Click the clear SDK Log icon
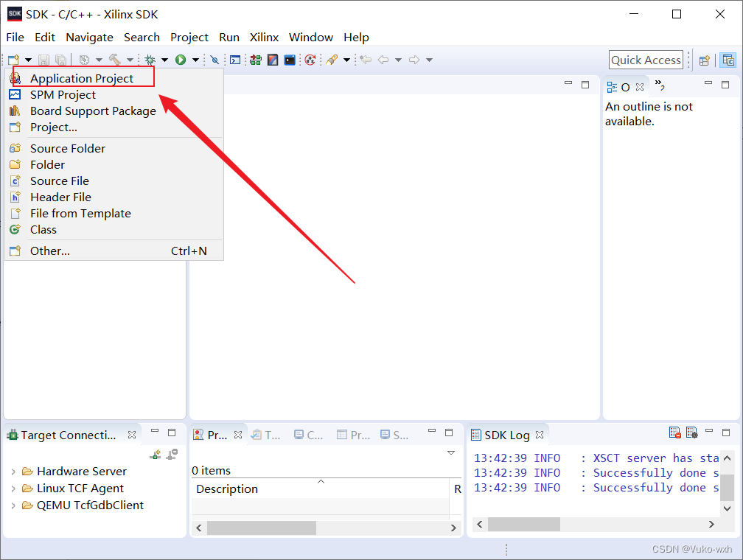The width and height of the screenshot is (743, 560). (674, 433)
